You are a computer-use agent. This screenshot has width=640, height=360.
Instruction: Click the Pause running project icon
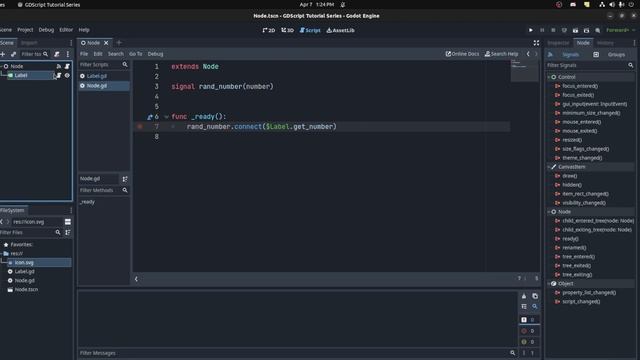(542, 30)
